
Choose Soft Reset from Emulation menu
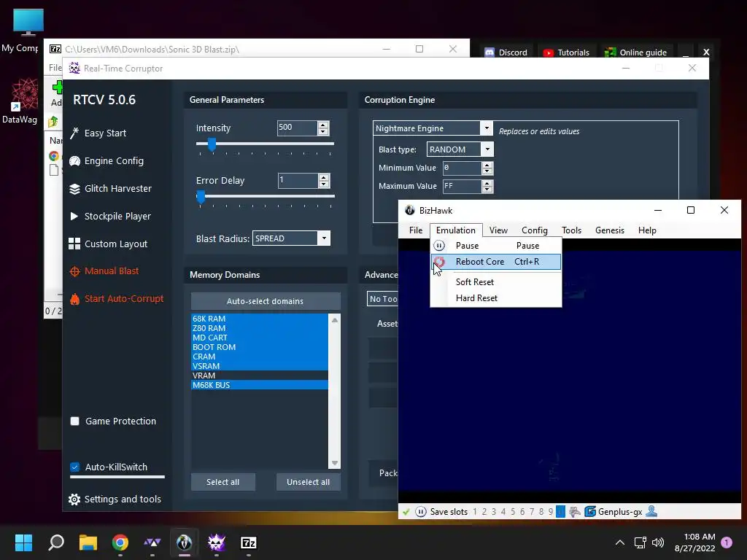(x=496, y=282)
